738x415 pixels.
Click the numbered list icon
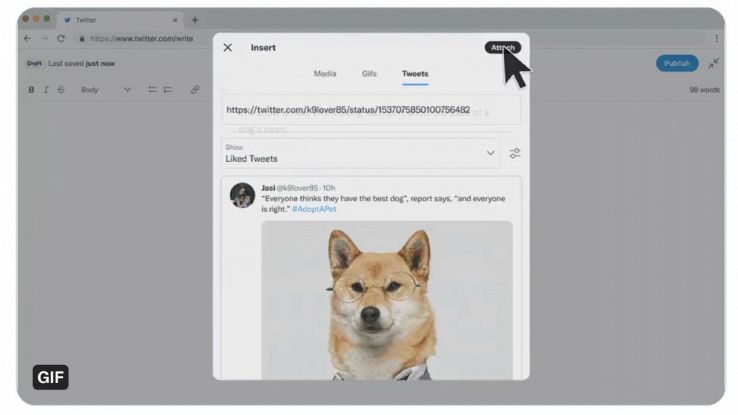168,89
